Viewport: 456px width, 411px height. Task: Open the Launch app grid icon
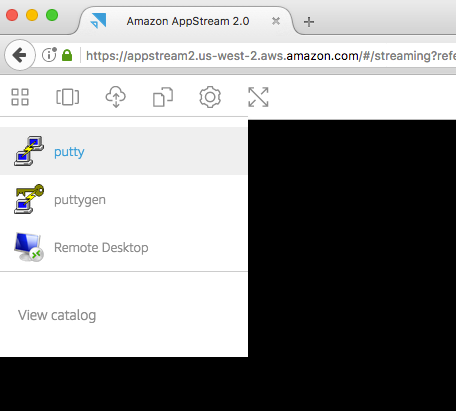click(20, 97)
